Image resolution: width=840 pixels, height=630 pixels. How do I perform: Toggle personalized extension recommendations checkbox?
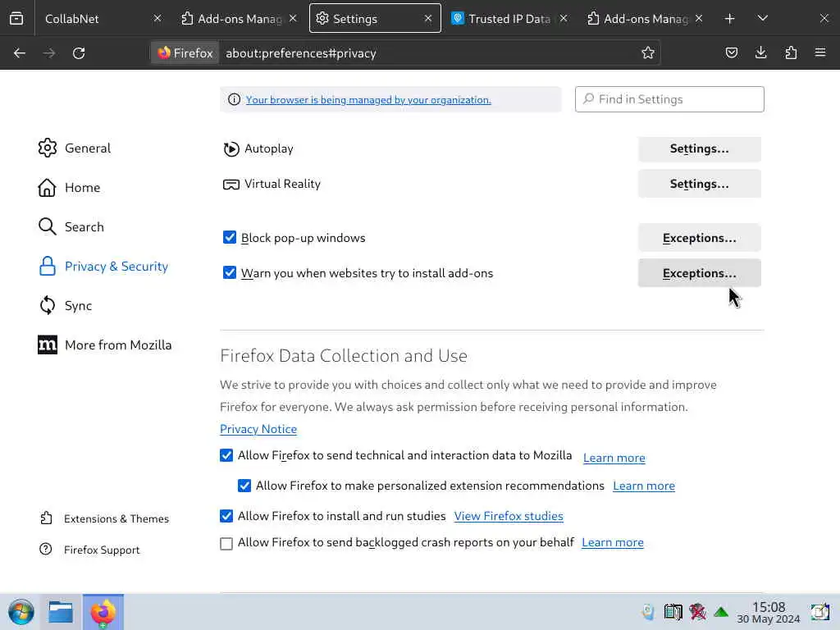[x=244, y=486]
